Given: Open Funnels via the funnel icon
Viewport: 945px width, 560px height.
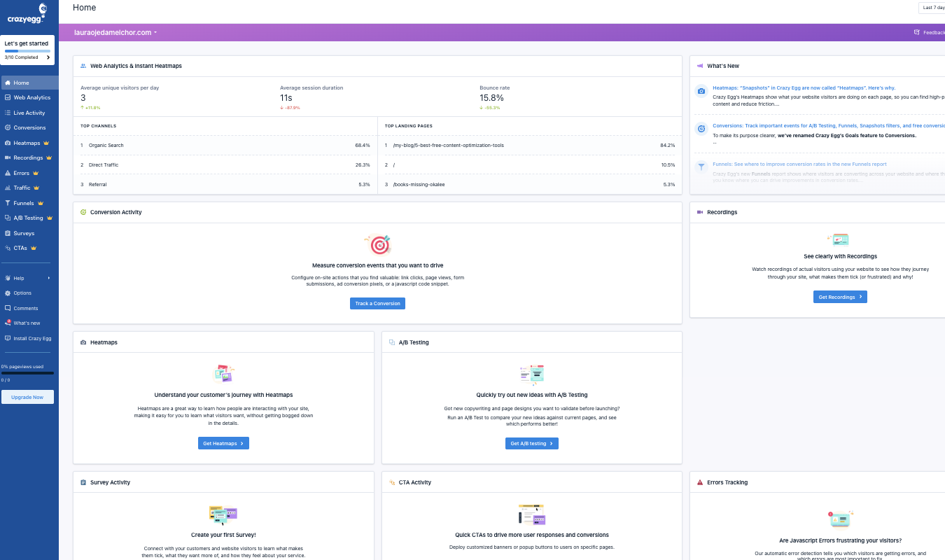Looking at the screenshot, I should [9, 202].
